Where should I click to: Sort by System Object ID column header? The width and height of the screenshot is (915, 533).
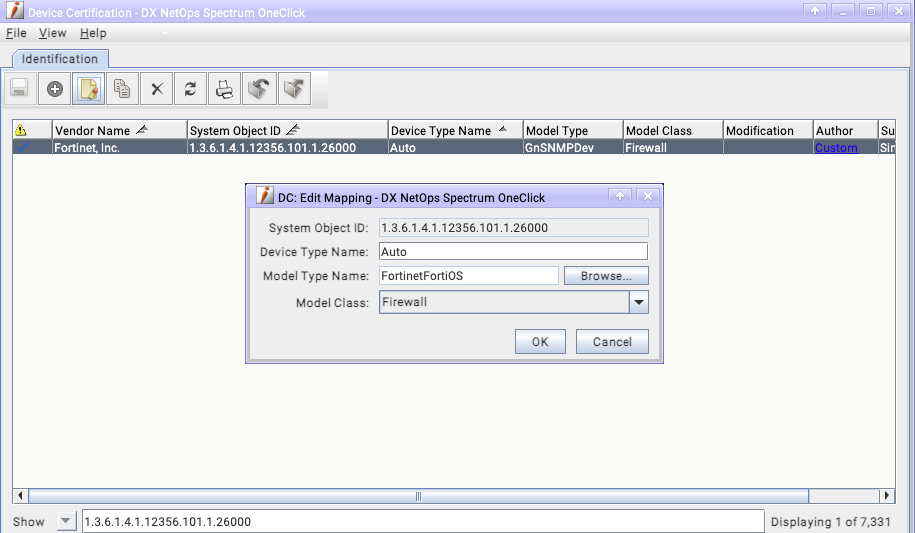(x=287, y=130)
